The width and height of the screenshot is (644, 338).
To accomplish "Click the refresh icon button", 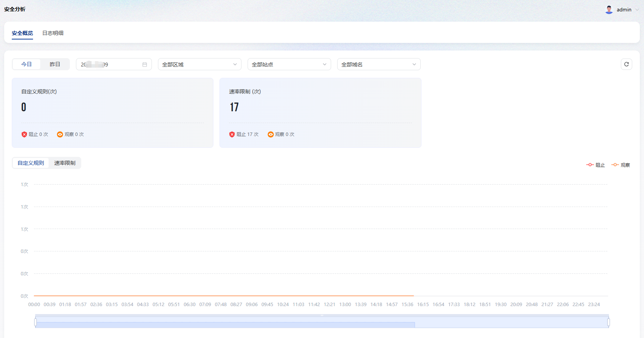I will (627, 64).
